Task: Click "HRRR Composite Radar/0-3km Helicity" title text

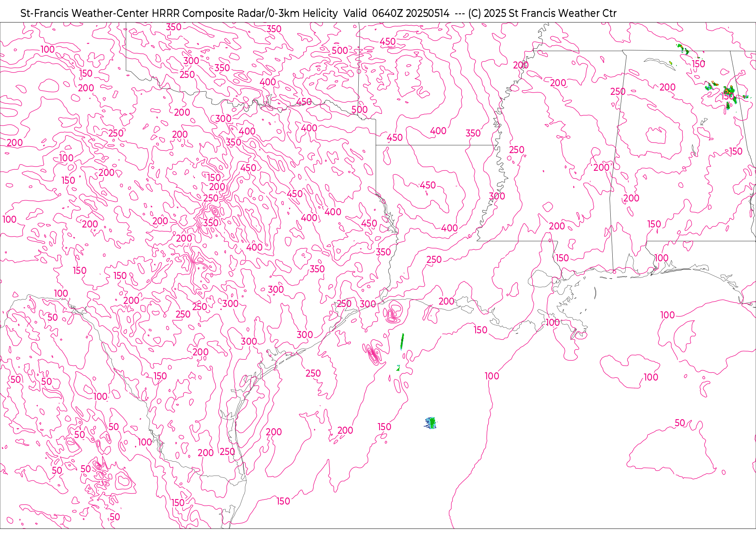Action: (245, 13)
